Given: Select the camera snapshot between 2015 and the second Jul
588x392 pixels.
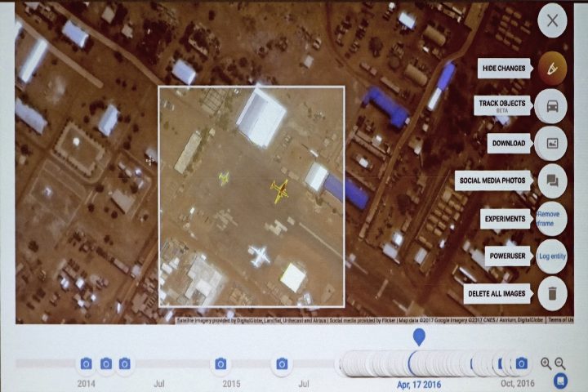Looking at the screenshot, I should [282, 364].
